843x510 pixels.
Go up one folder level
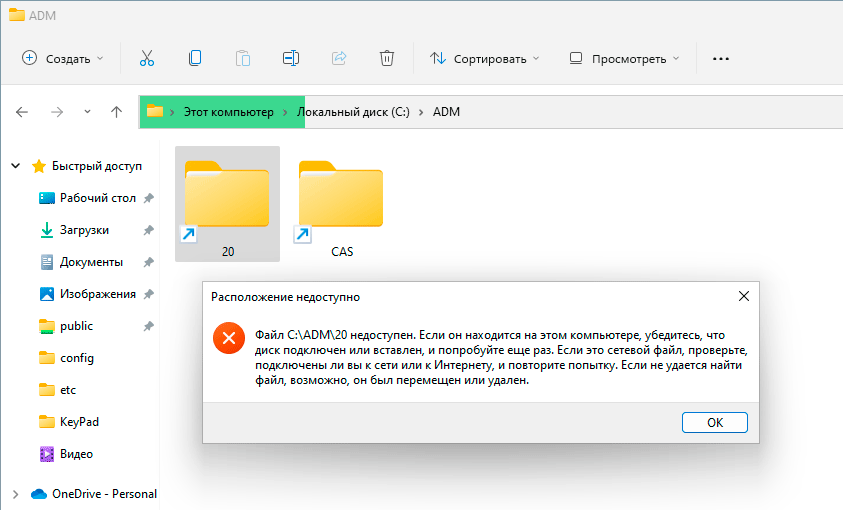(116, 112)
